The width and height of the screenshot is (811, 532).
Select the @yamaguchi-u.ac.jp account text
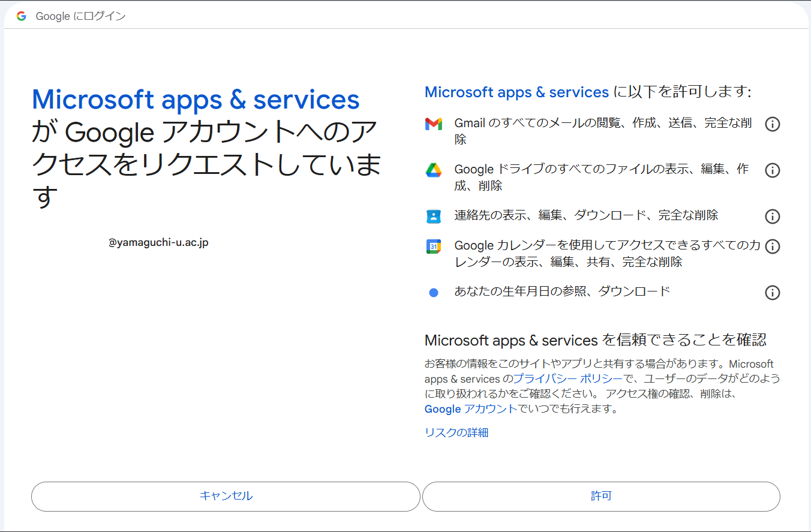[x=158, y=243]
